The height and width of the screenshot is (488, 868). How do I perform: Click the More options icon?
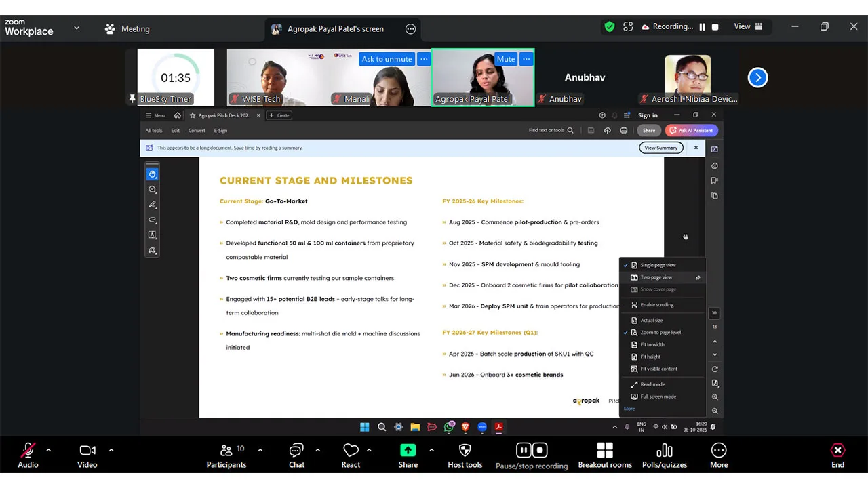click(718, 455)
